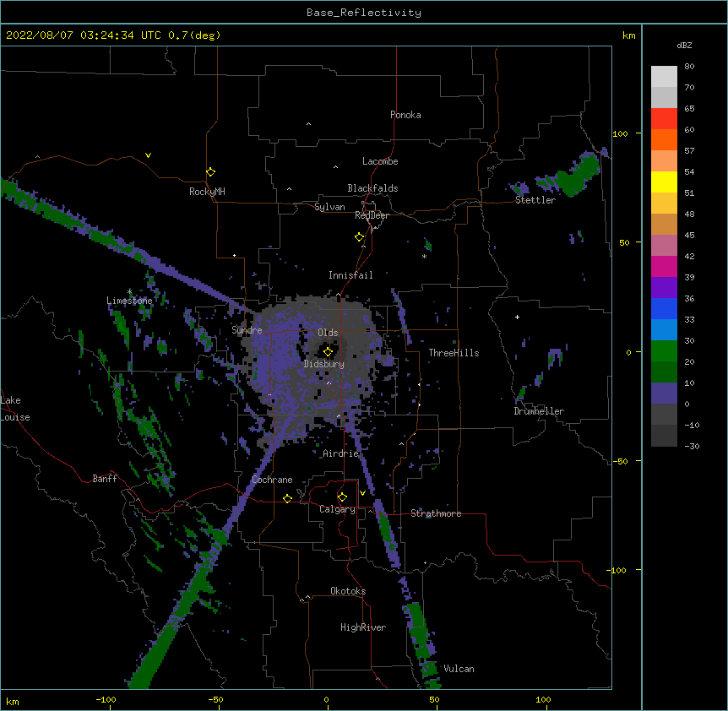The image size is (728, 711).
Task: Click the white caret marker west of Ponoka
Action: 308,124
